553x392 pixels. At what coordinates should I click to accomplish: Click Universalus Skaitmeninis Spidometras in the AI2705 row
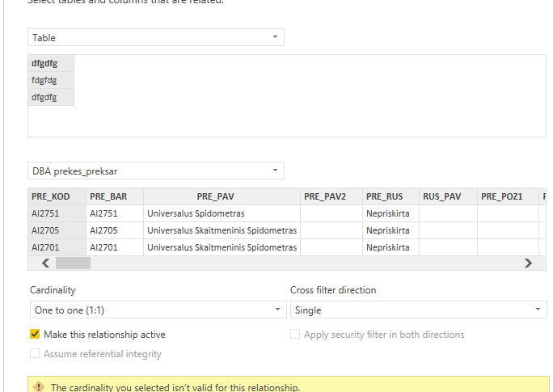222,230
